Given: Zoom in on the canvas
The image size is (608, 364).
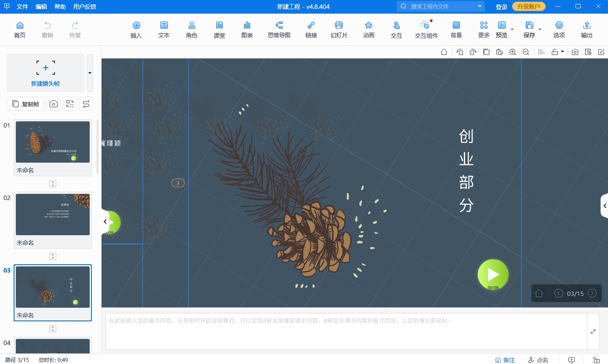Looking at the screenshot, I should coord(513,52).
